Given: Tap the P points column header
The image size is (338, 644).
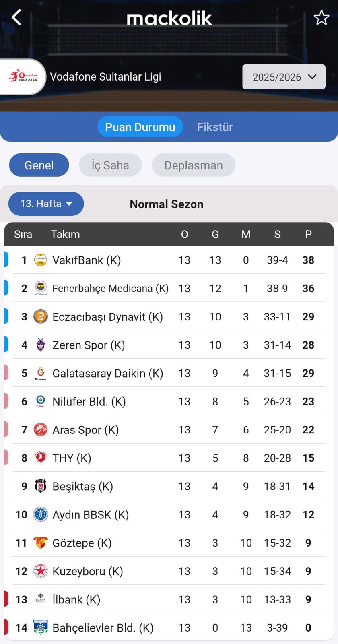Looking at the screenshot, I should 308,234.
